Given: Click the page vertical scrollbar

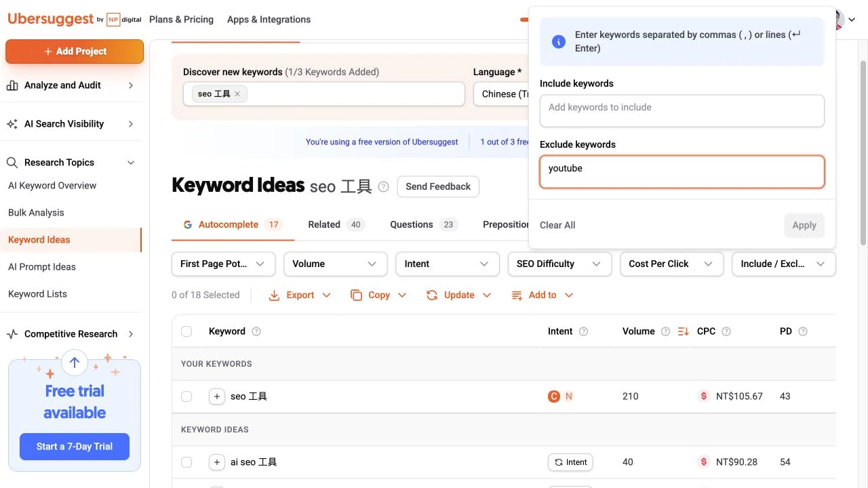Looking at the screenshot, I should (863, 152).
